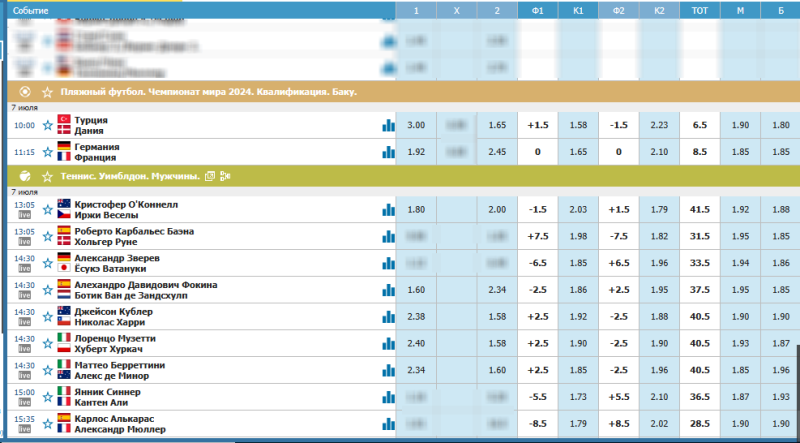Open the window icon beside Теннис. Уимблдон
800x443 pixels.
[x=210, y=176]
